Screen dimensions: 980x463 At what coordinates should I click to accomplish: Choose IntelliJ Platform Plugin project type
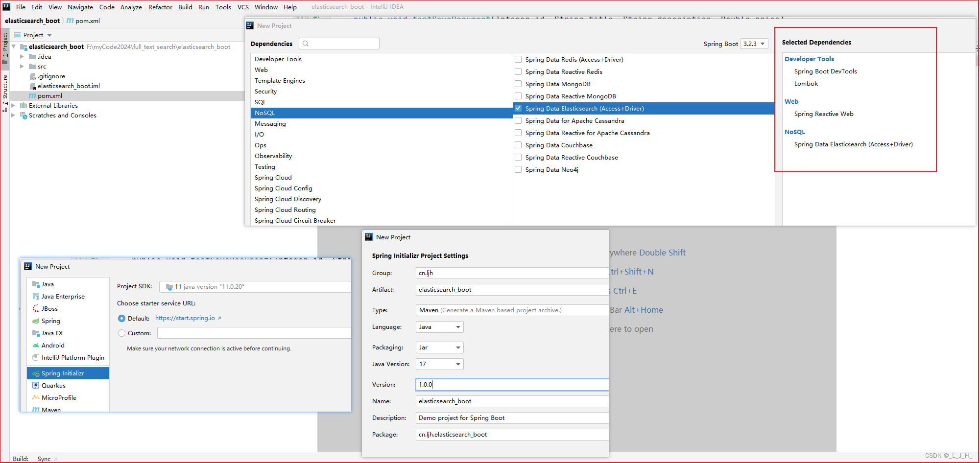68,358
